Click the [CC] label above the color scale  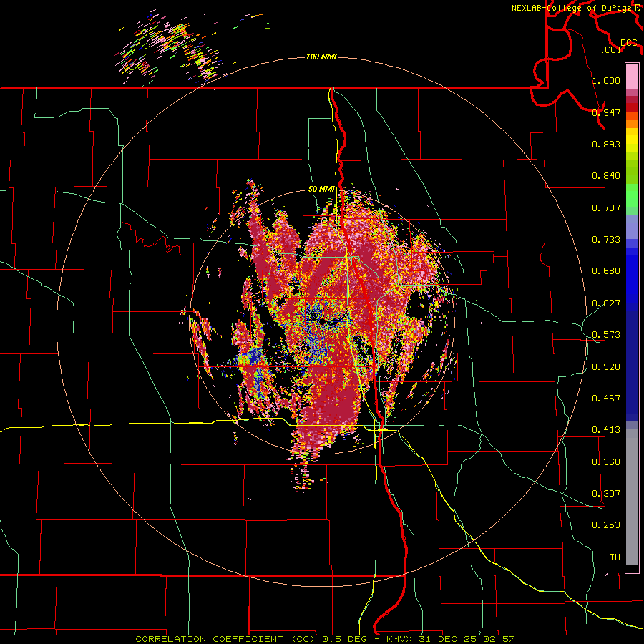coord(611,49)
